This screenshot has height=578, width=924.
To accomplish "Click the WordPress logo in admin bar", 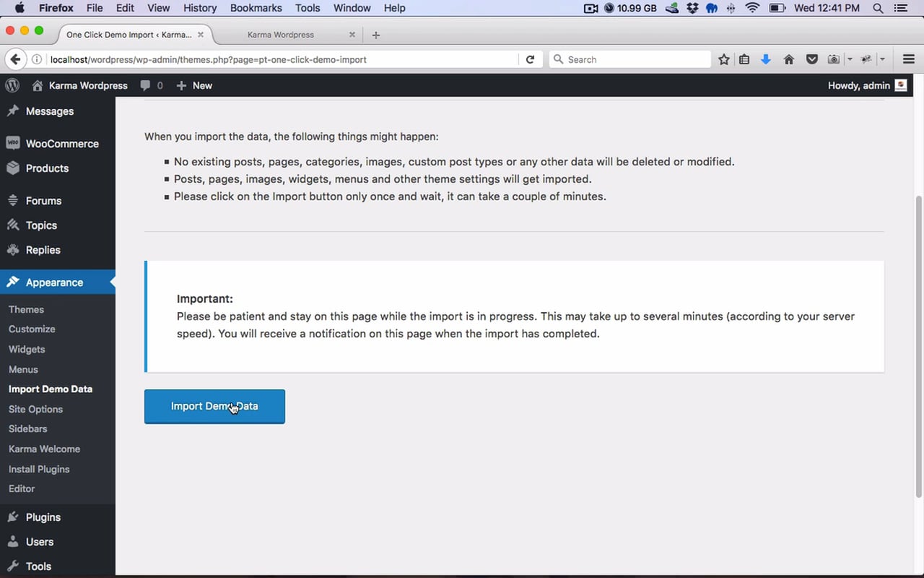I will click(12, 85).
